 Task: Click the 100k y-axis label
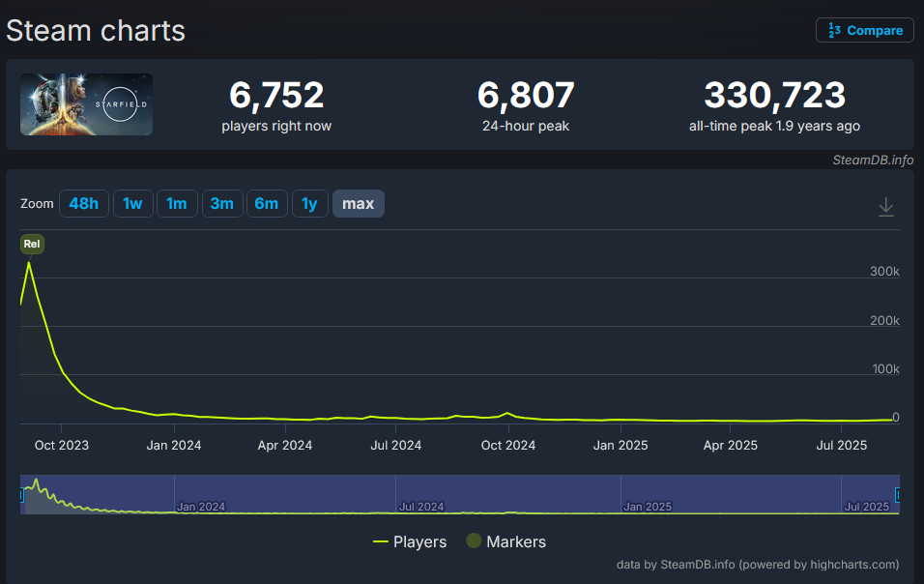click(885, 369)
